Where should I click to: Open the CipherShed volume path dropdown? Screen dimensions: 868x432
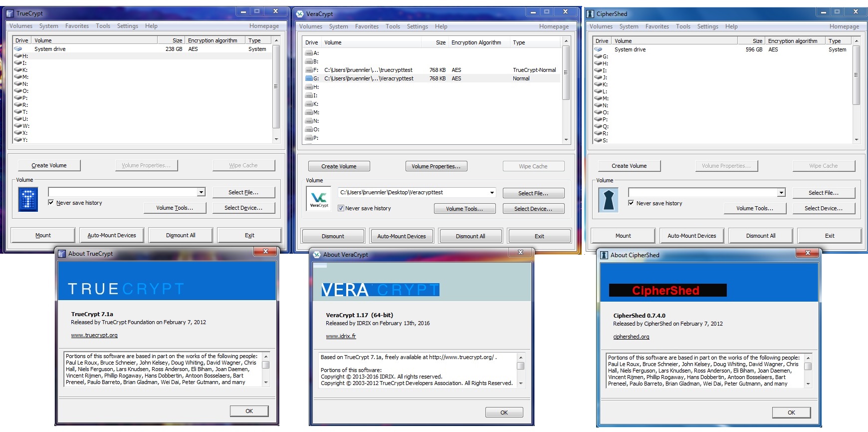[x=781, y=193]
